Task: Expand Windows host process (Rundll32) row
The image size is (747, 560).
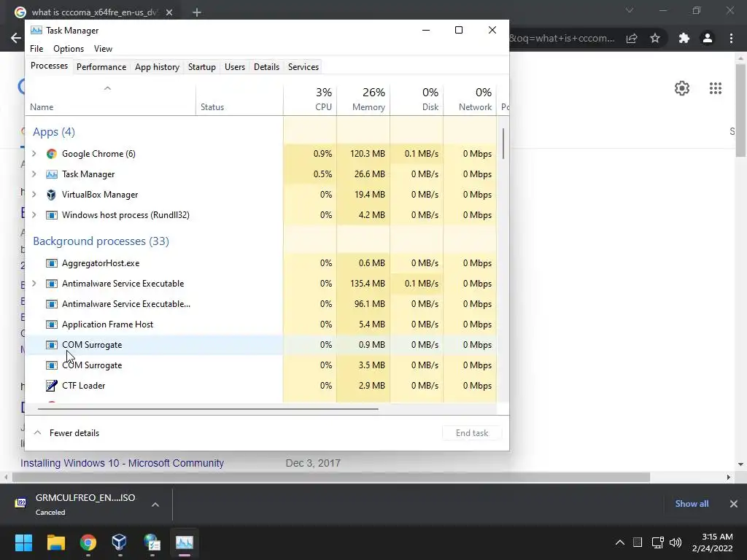Action: (x=34, y=215)
